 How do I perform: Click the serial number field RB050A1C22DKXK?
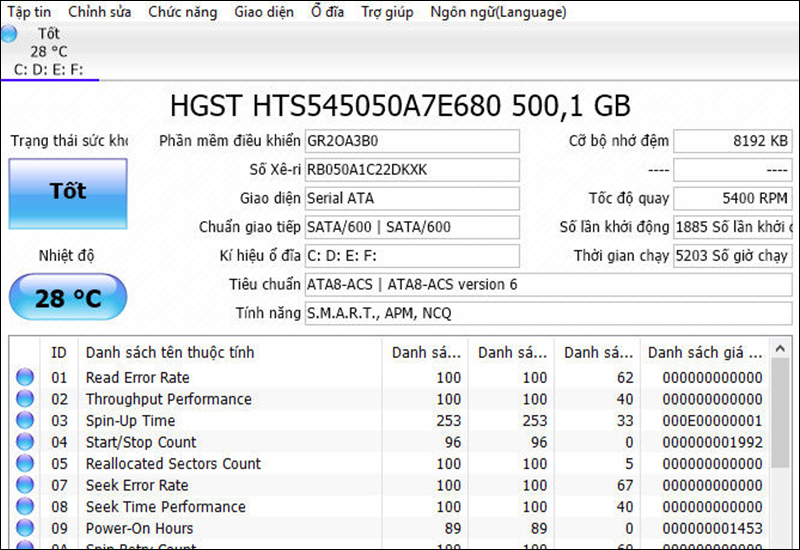pos(412,169)
